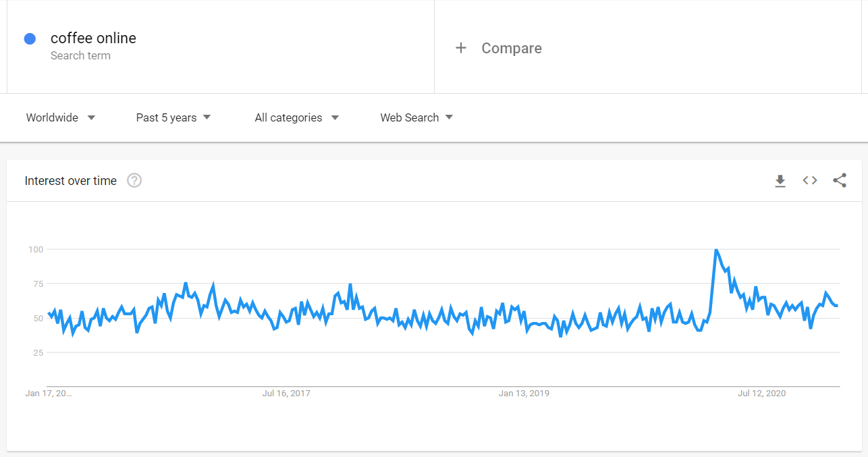This screenshot has height=457, width=868.
Task: Click the plus icon in the Compare box
Action: [462, 47]
